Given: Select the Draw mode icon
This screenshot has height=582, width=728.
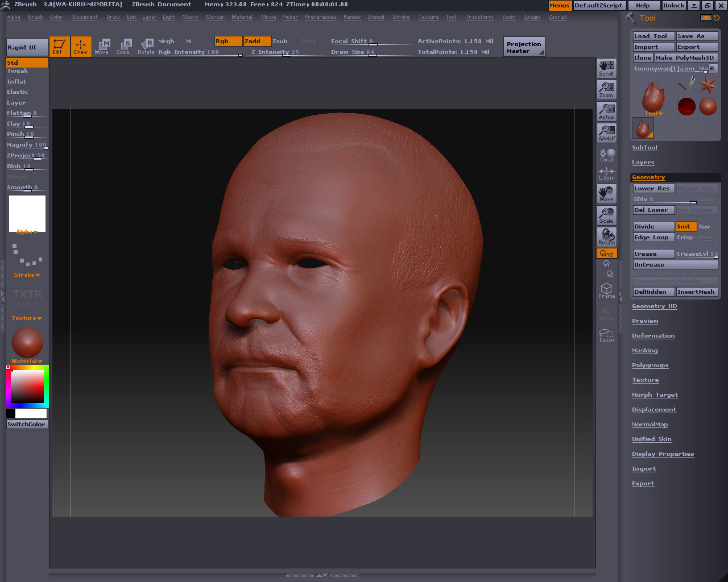Looking at the screenshot, I should coord(81,46).
